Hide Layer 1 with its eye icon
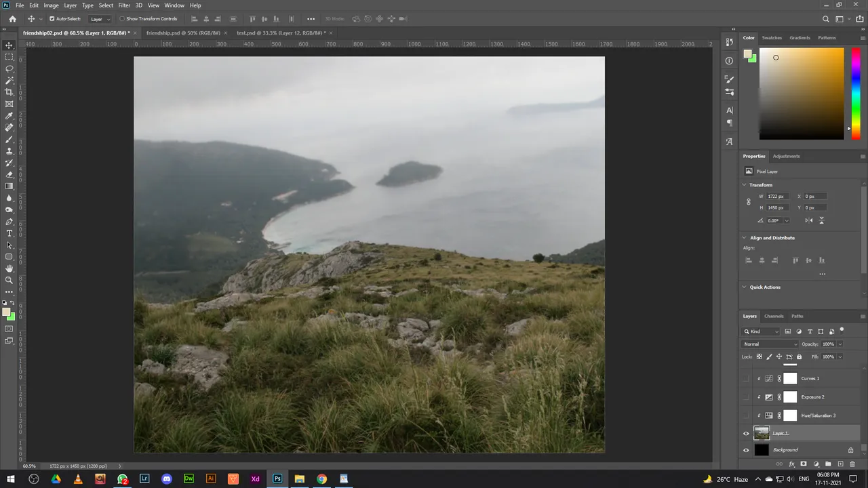Image resolution: width=868 pixels, height=488 pixels. click(746, 433)
